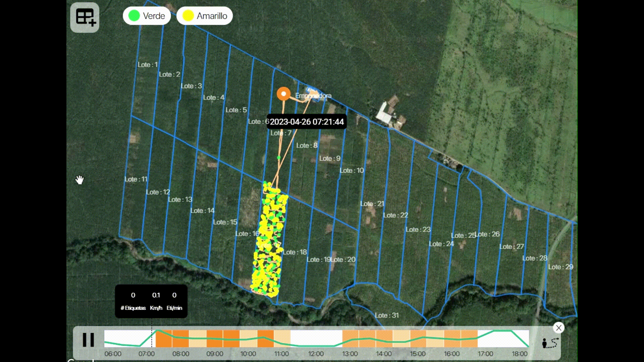Pause the timeline playback
The width and height of the screenshot is (644, 362).
(89, 340)
